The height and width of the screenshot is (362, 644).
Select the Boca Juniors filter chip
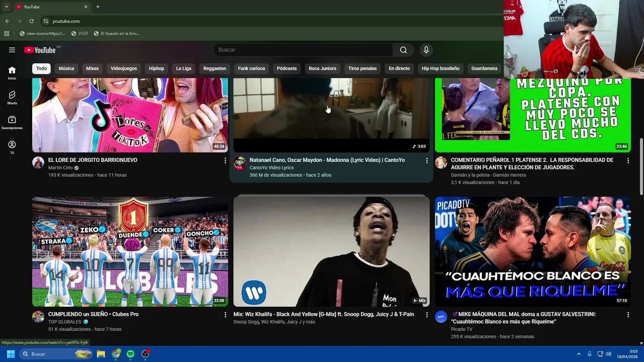coord(323,68)
